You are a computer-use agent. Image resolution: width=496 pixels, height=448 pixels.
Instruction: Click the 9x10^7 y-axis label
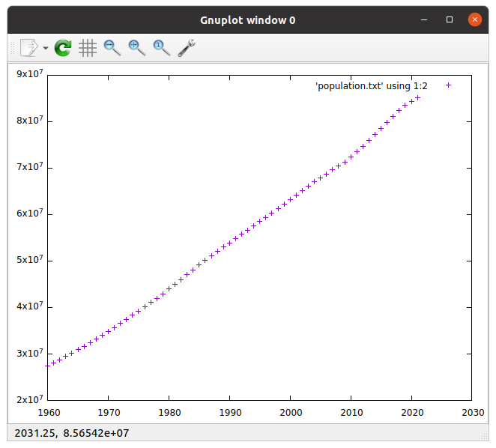coord(29,74)
